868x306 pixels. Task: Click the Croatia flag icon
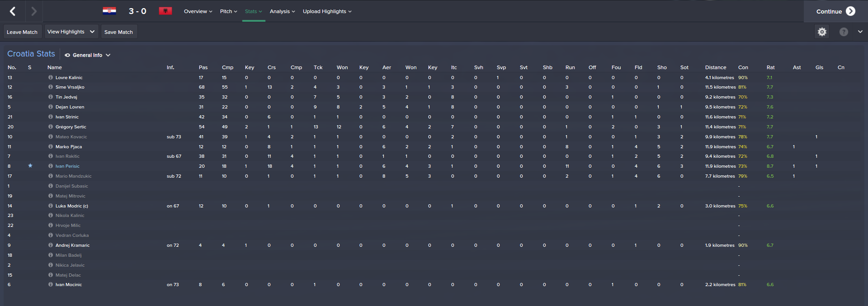coord(109,11)
